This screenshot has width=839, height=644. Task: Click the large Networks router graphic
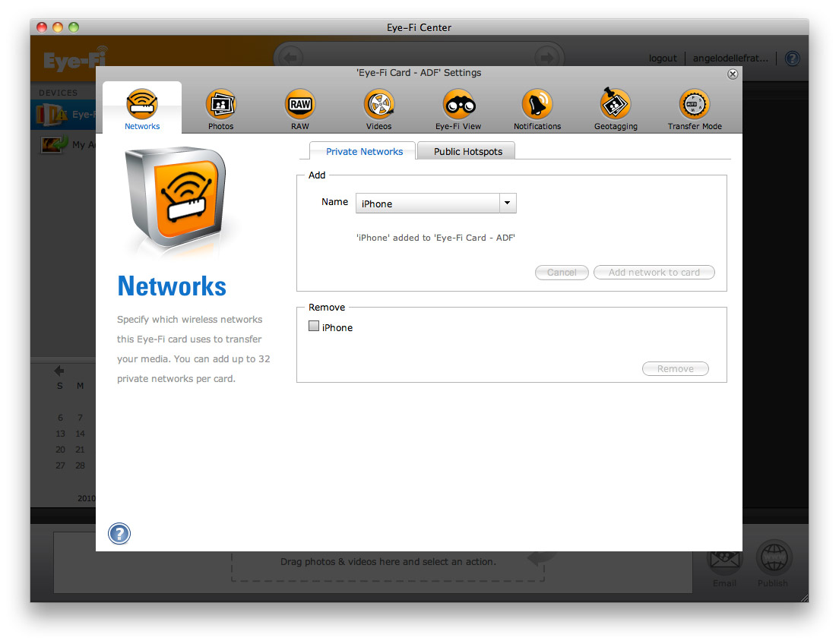coord(176,198)
